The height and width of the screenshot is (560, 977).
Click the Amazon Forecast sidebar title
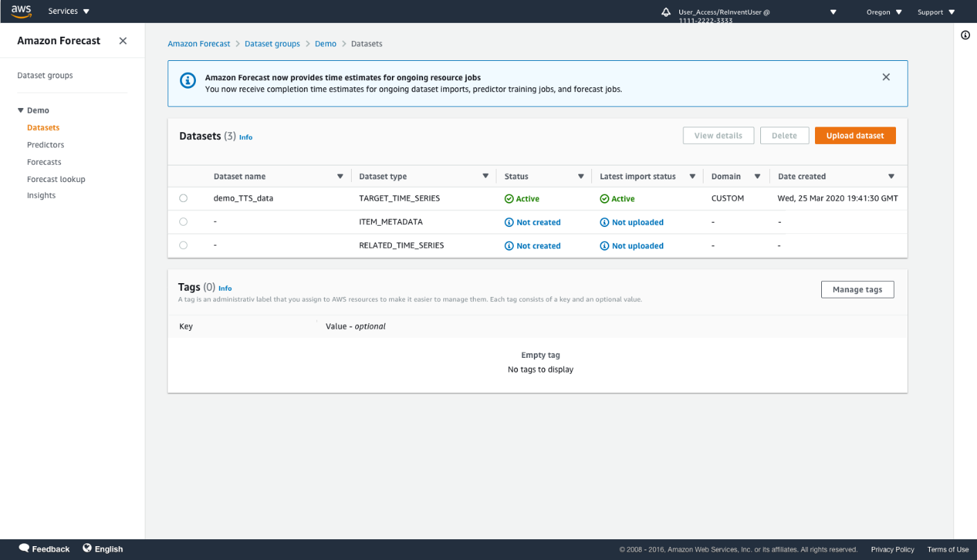click(x=59, y=41)
